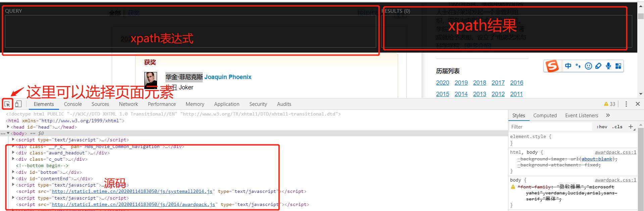Activate the element inspector picker icon
This screenshot has width=644, height=211.
[x=7, y=104]
